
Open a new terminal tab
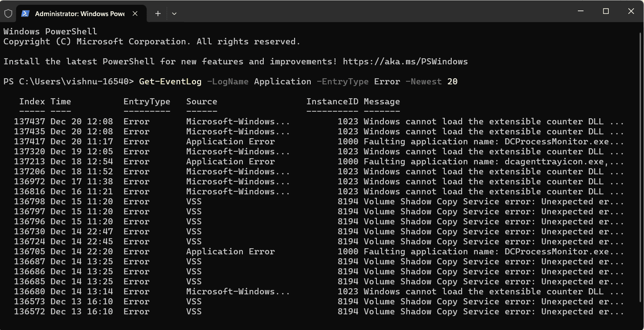(x=158, y=13)
